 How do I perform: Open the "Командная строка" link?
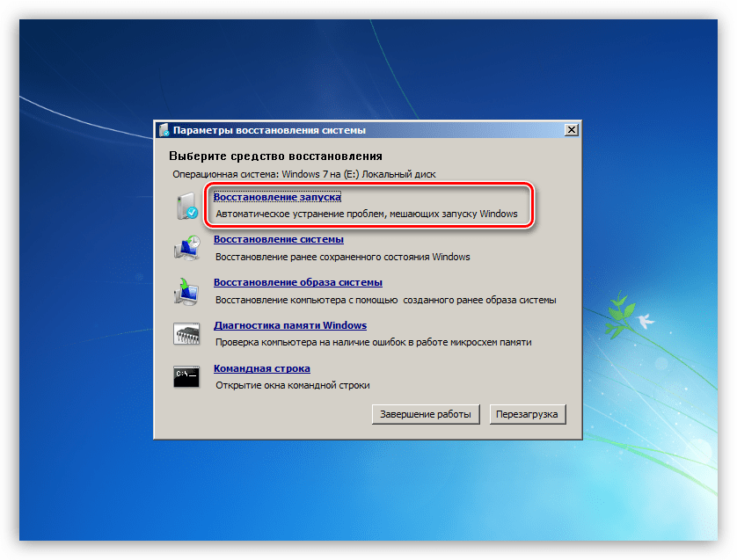261,368
